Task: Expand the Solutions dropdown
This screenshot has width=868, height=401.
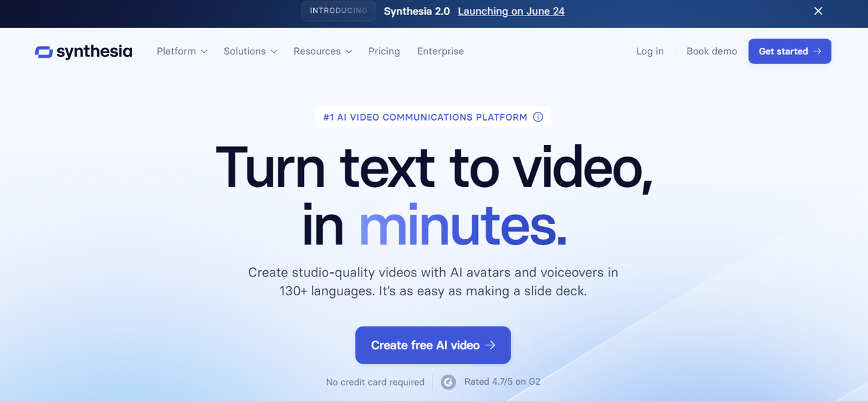Action: point(250,51)
